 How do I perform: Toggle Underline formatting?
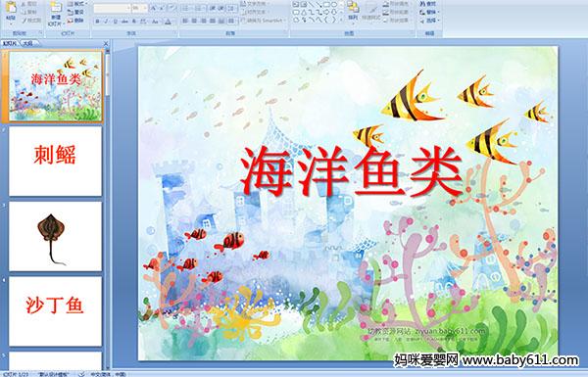[115, 22]
